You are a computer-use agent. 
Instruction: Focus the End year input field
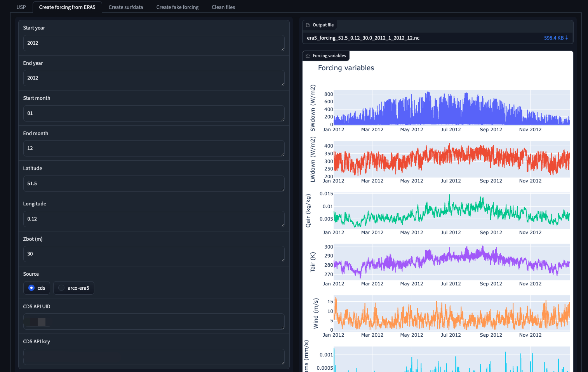(154, 78)
